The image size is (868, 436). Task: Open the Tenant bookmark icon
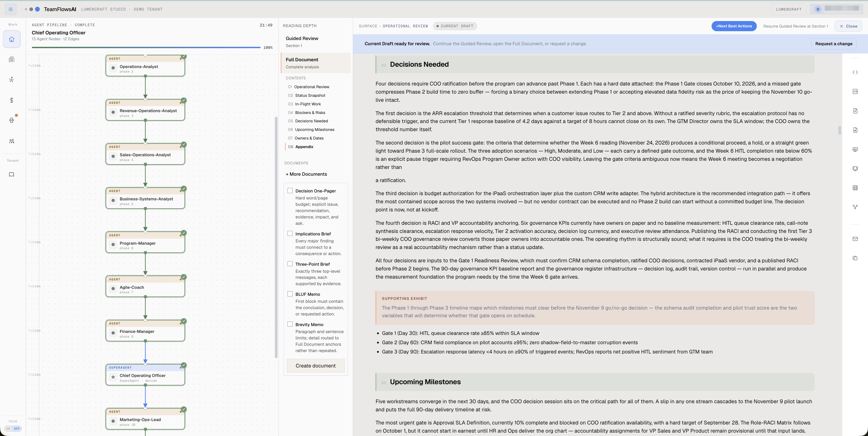[x=12, y=174]
